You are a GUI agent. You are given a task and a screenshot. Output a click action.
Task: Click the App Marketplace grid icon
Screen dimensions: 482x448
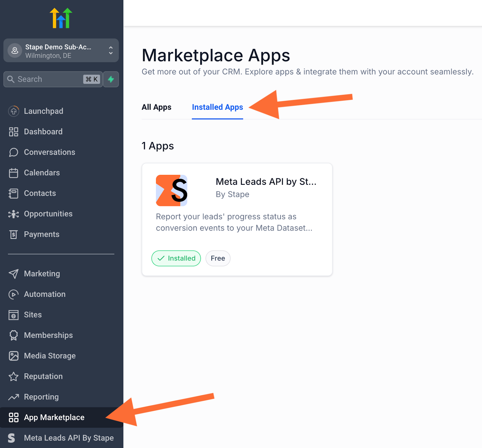(14, 418)
